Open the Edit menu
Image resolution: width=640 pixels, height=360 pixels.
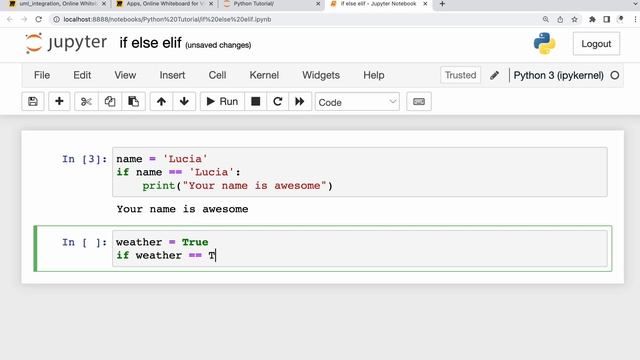pos(82,75)
